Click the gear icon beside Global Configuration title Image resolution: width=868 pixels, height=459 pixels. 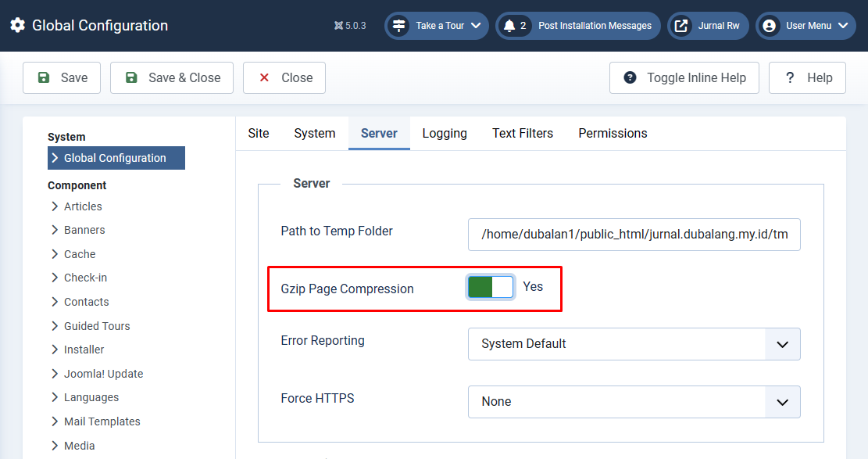tap(17, 25)
